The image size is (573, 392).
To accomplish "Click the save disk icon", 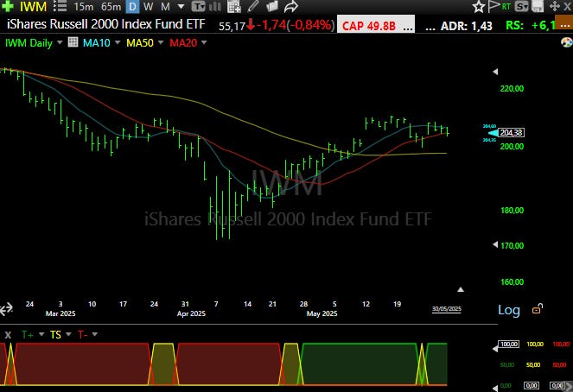I will (x=538, y=7).
